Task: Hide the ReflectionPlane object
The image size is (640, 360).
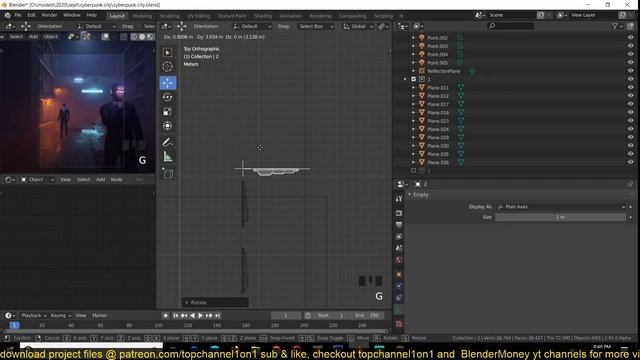Action: point(631,71)
